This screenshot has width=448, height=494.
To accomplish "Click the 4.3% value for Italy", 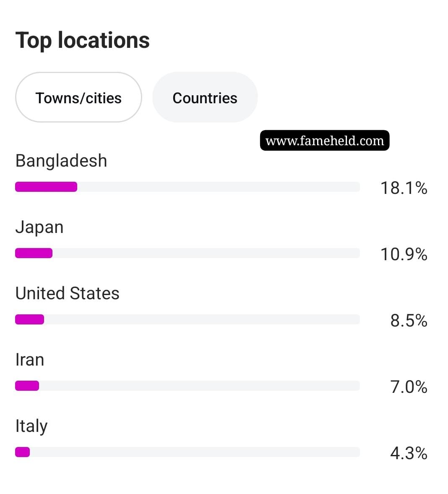I will 409,453.
